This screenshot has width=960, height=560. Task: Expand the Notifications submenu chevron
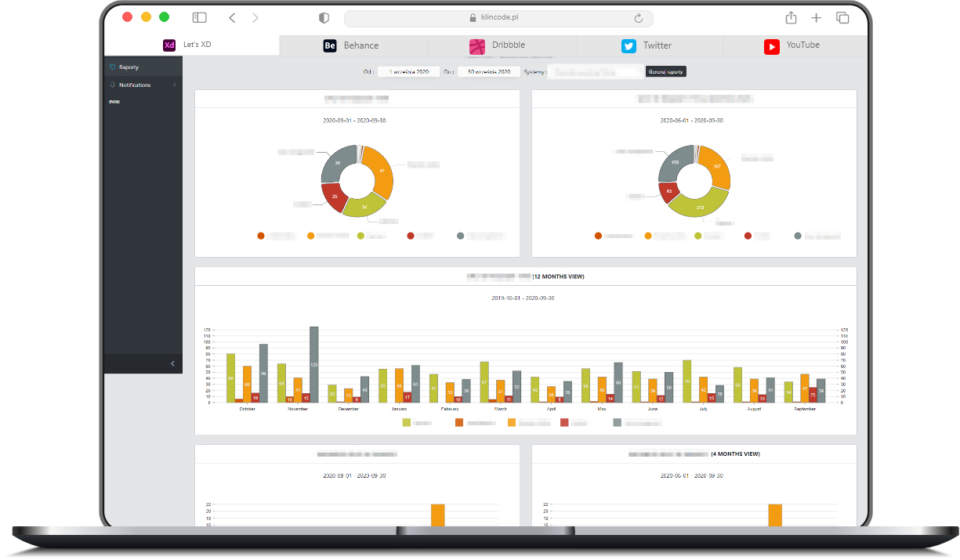click(174, 85)
